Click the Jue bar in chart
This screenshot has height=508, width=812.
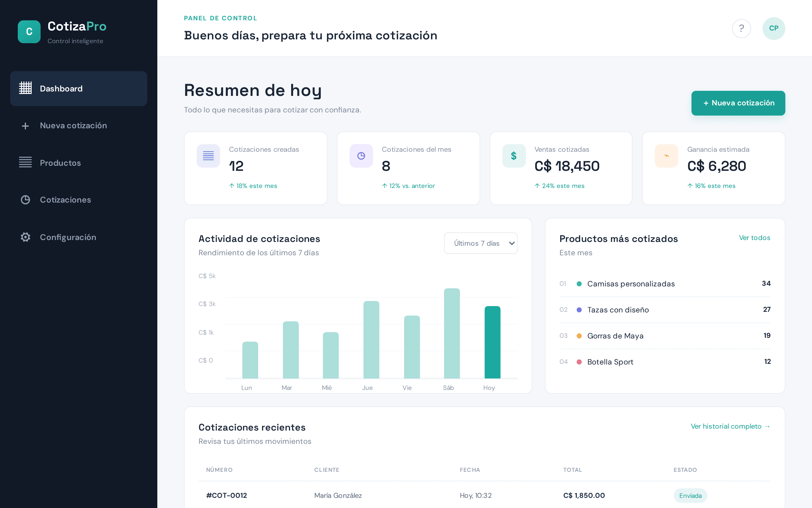click(371, 340)
